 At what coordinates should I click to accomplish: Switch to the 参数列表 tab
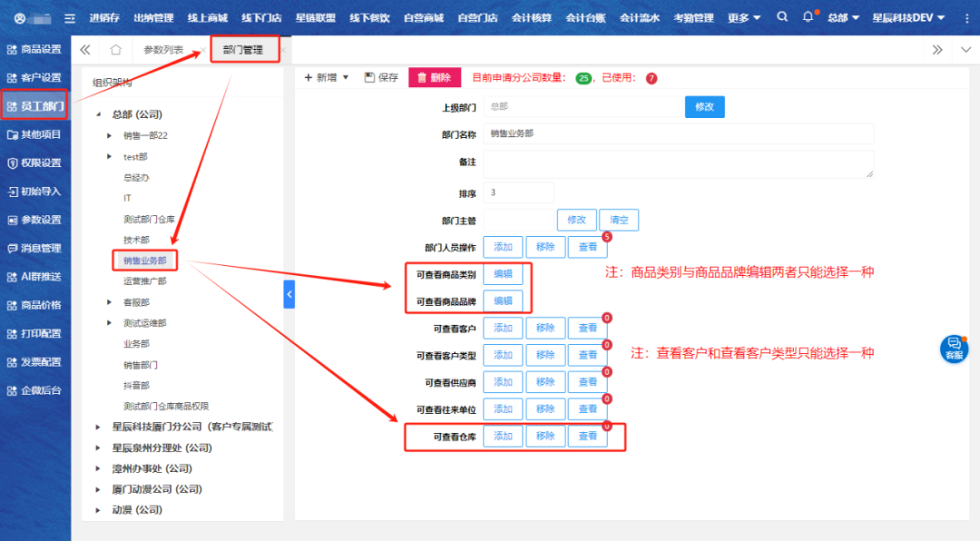coord(163,50)
